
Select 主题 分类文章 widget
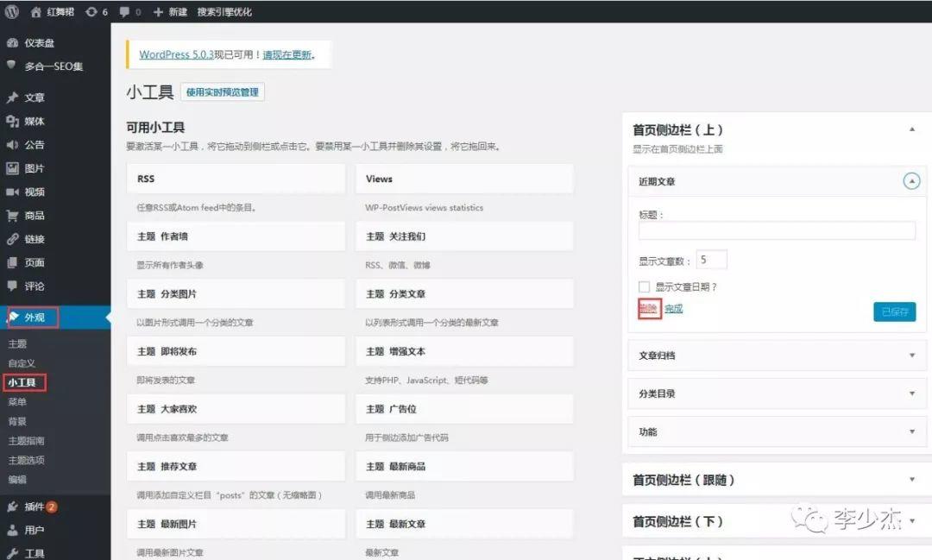click(465, 294)
